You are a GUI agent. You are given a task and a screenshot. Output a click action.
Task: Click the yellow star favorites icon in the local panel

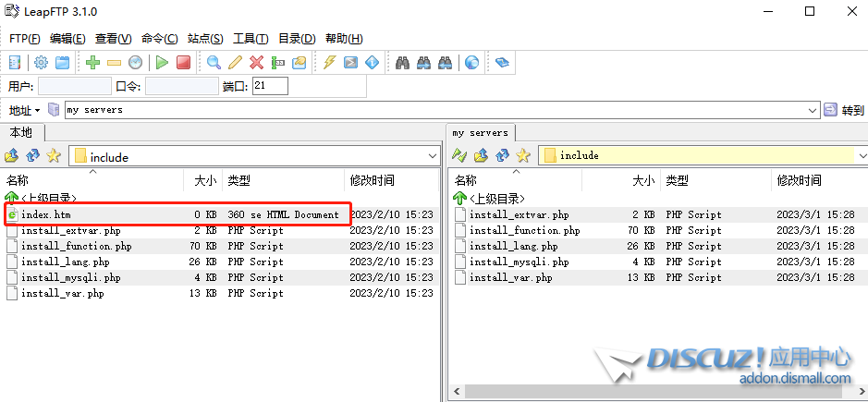[54, 156]
